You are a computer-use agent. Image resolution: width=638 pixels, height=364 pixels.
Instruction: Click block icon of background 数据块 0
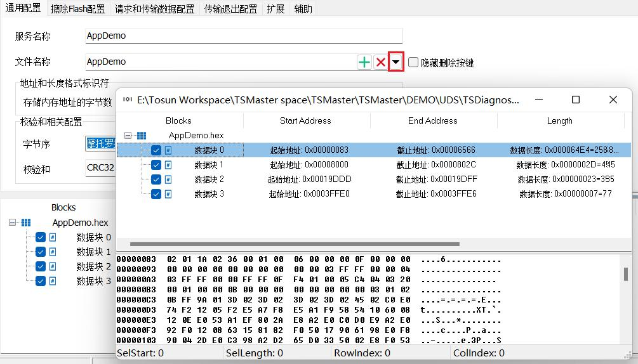[53, 237]
